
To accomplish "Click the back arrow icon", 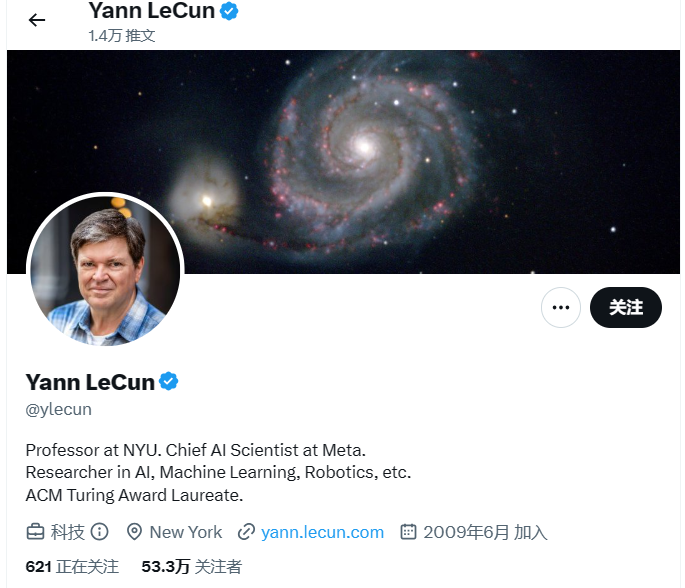I will [37, 20].
